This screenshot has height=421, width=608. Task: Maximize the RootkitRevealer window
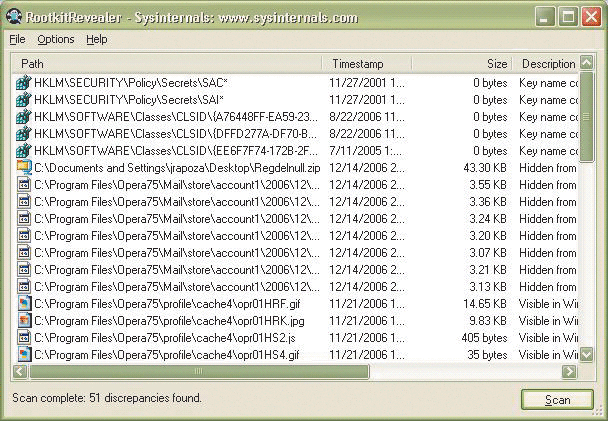(x=568, y=17)
